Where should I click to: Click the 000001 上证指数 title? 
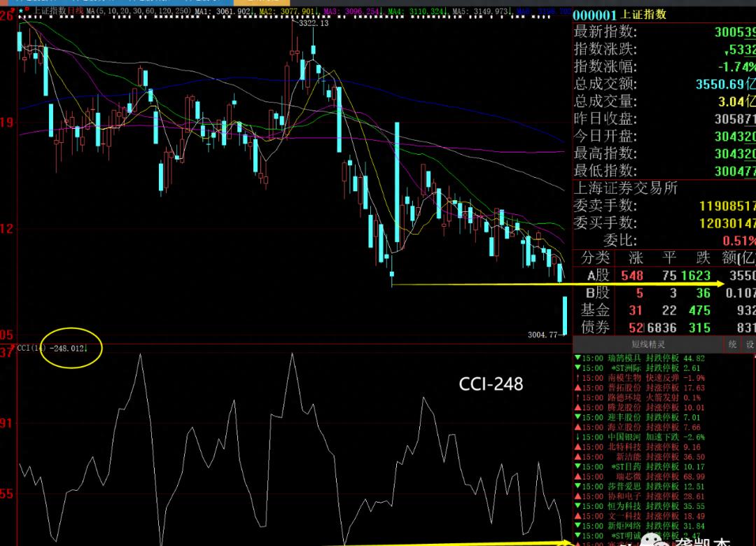[x=619, y=15]
